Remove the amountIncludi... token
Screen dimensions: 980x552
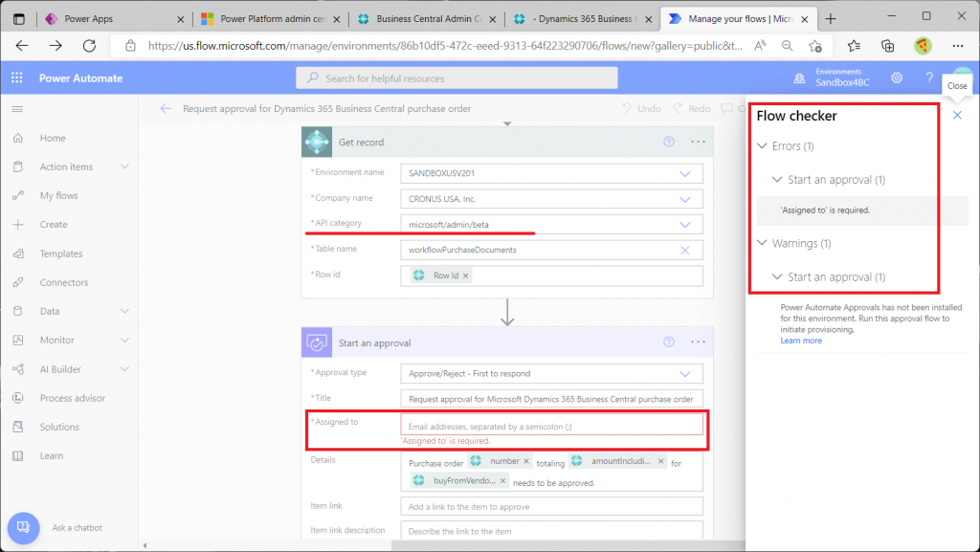[660, 461]
